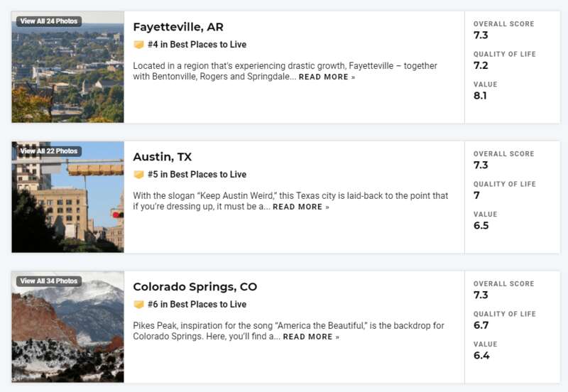Select '#6 in Best Places to Live' text

click(x=197, y=305)
